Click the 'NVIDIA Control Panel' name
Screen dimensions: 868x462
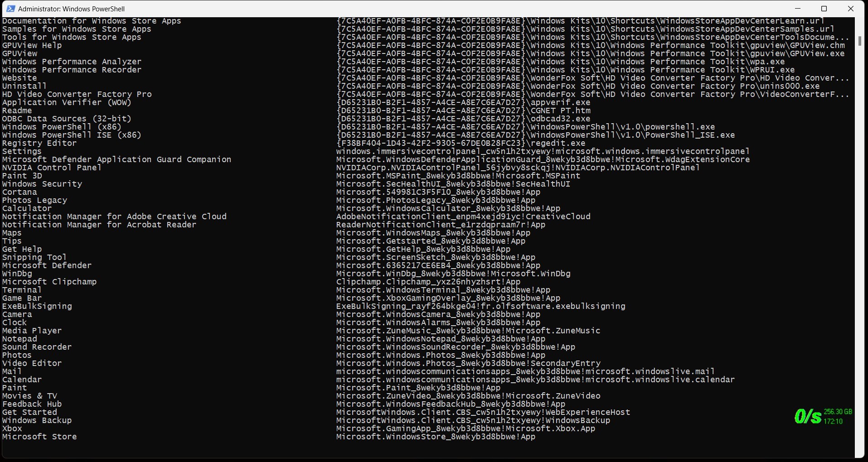coord(52,168)
